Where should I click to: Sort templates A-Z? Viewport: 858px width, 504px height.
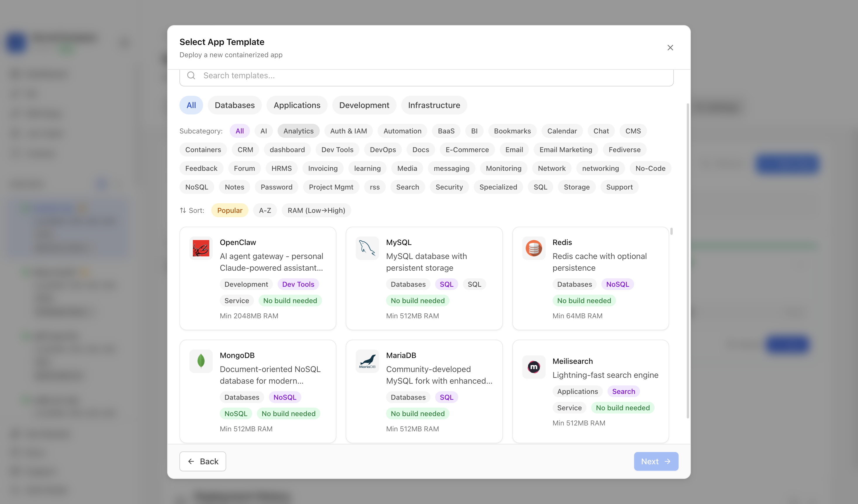[x=265, y=210]
